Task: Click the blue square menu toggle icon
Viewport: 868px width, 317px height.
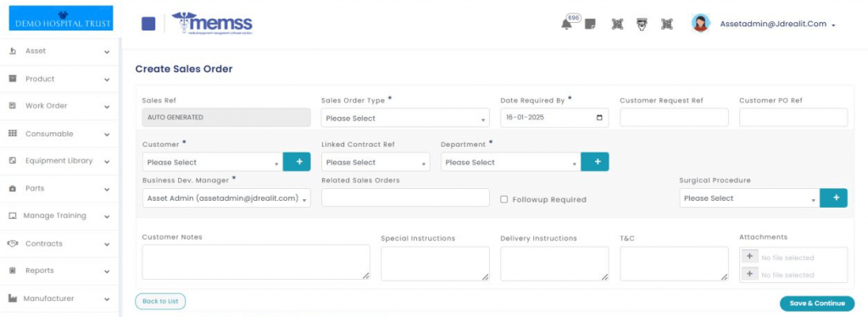Action: (148, 24)
